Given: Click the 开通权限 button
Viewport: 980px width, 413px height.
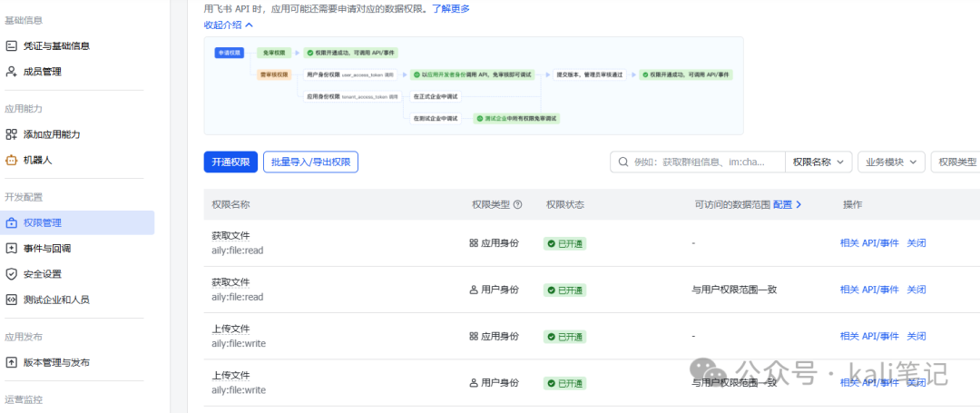Looking at the screenshot, I should pos(230,162).
